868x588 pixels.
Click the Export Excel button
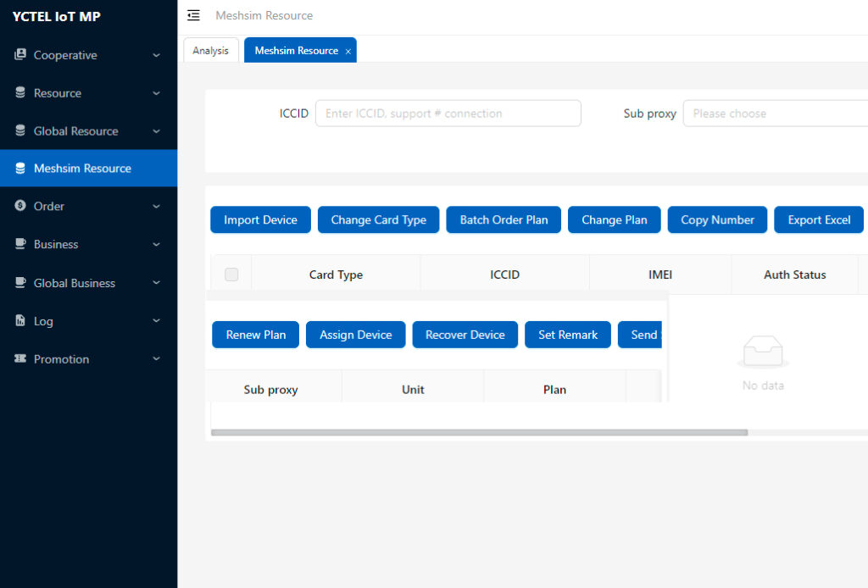[x=818, y=219]
